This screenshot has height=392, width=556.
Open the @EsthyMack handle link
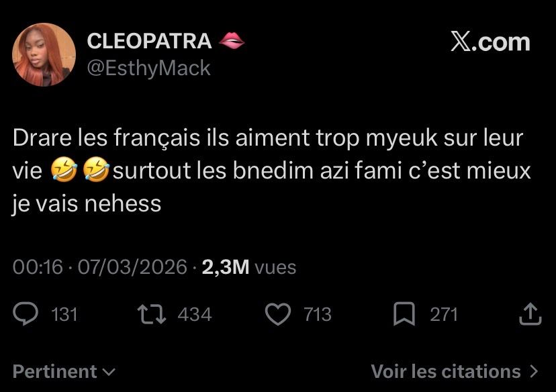pyautogui.click(x=149, y=68)
